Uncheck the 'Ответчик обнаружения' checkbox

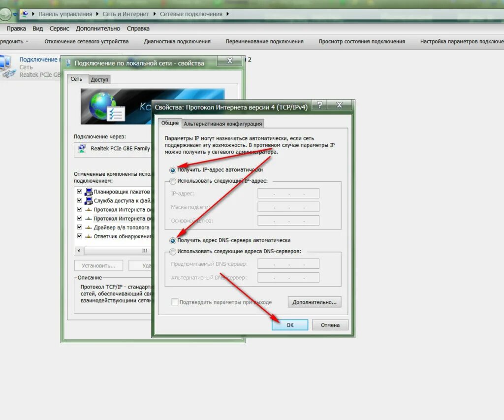click(x=80, y=236)
